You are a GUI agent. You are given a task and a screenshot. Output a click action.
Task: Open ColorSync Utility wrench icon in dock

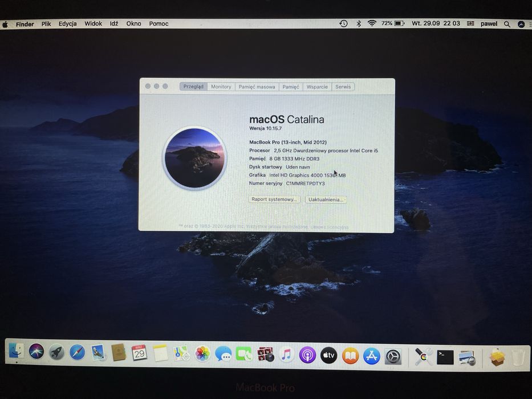(x=423, y=357)
